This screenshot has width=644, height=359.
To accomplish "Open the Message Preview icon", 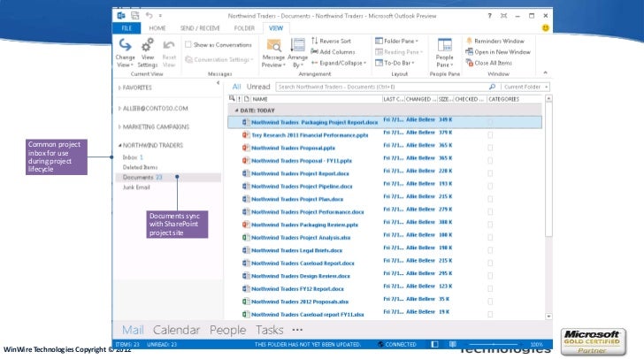I will pyautogui.click(x=273, y=45).
